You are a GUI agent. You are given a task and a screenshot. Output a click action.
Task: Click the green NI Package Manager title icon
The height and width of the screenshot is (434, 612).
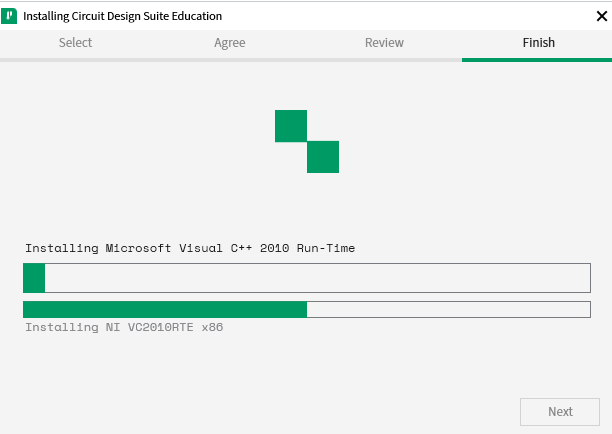pos(9,16)
